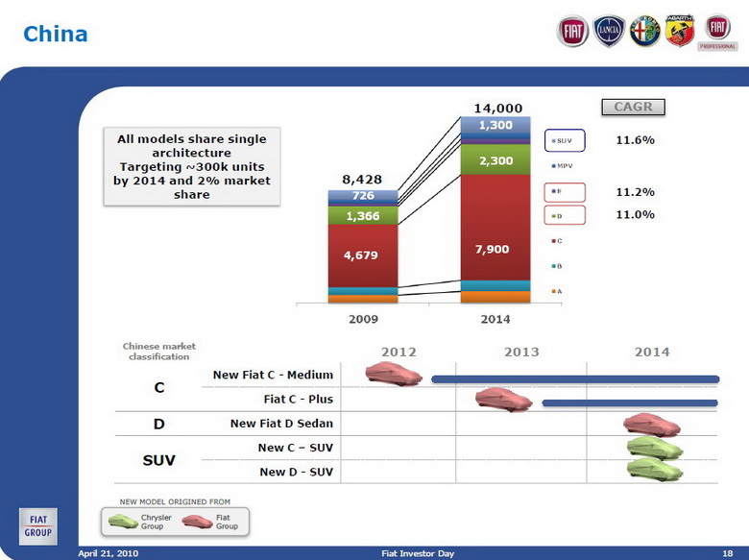Click the Chinese market classification heading

(159, 352)
